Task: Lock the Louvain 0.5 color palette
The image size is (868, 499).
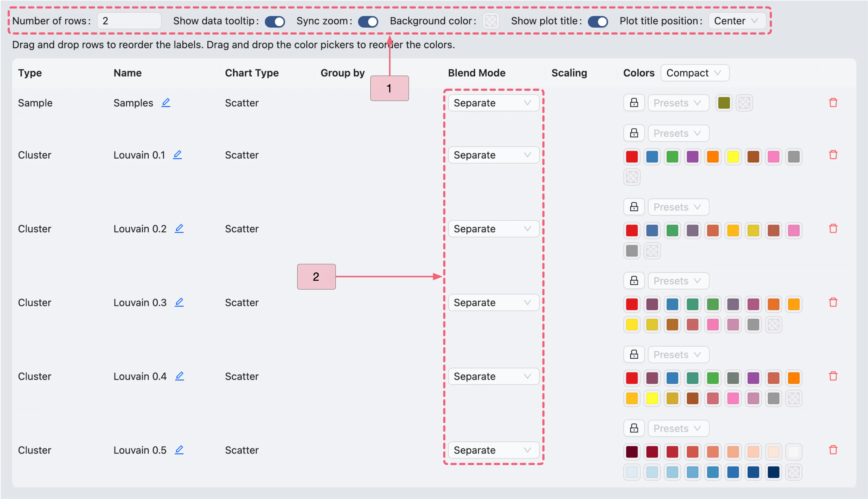Action: click(x=634, y=428)
